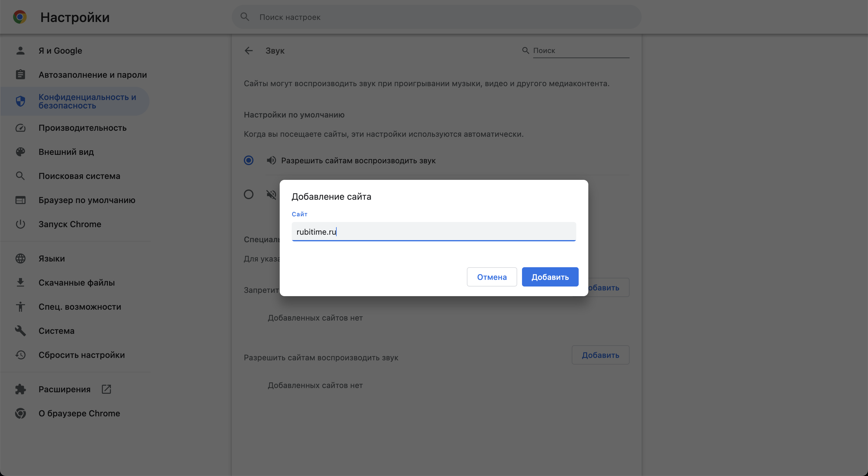868x476 pixels.
Task: Click the download icon for Скачанные файлы
Action: pos(20,282)
